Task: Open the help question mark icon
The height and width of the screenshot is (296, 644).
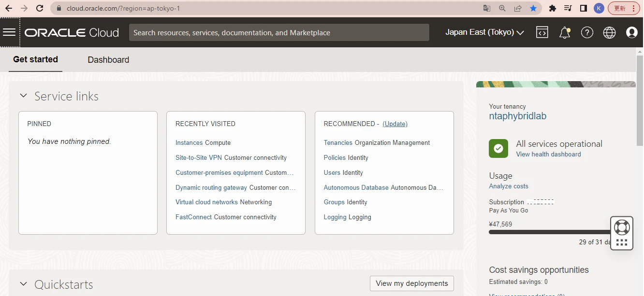Action: (587, 32)
